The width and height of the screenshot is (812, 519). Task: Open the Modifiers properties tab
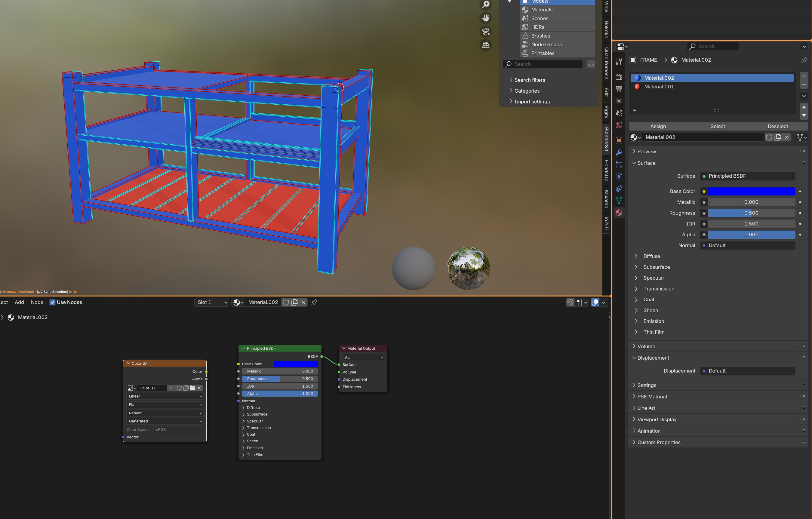tap(619, 152)
